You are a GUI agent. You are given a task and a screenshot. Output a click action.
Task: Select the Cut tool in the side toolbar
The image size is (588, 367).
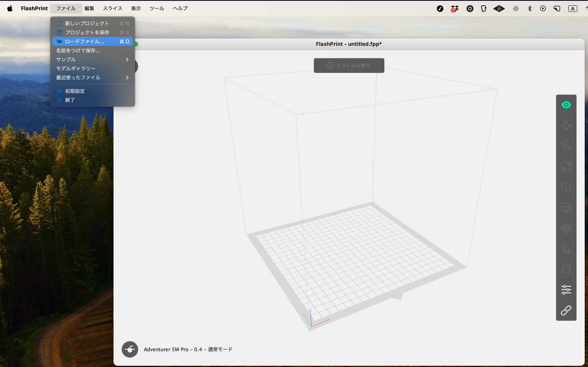(x=566, y=187)
